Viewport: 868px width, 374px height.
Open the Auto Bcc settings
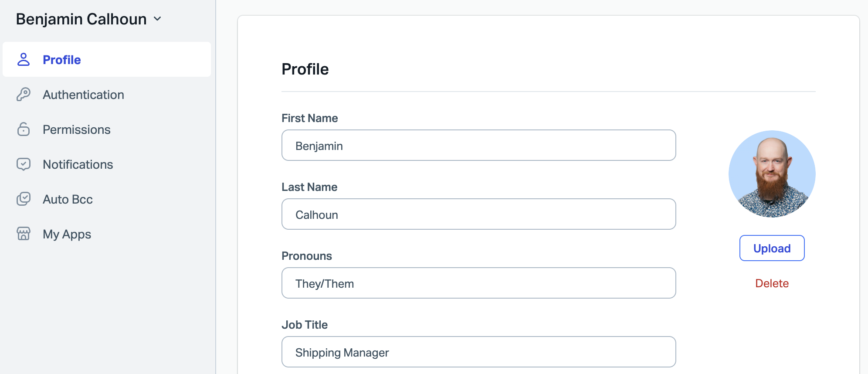coord(68,199)
